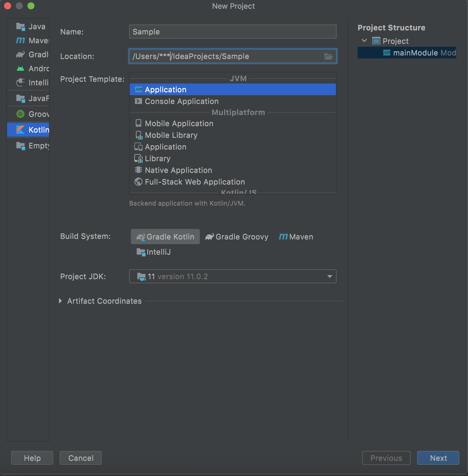
Task: Click the Multiplatform Library icon
Action: tap(138, 158)
